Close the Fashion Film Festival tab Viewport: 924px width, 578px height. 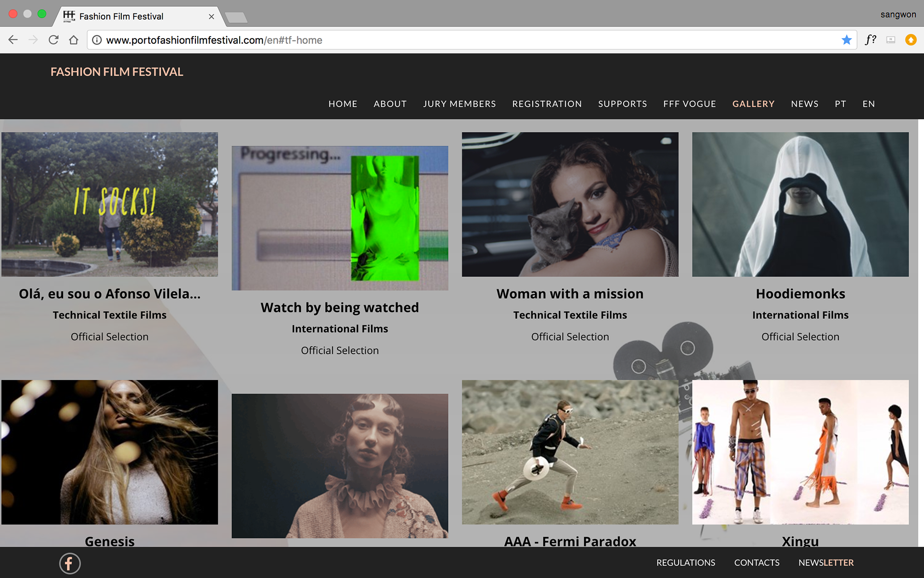pyautogui.click(x=211, y=16)
